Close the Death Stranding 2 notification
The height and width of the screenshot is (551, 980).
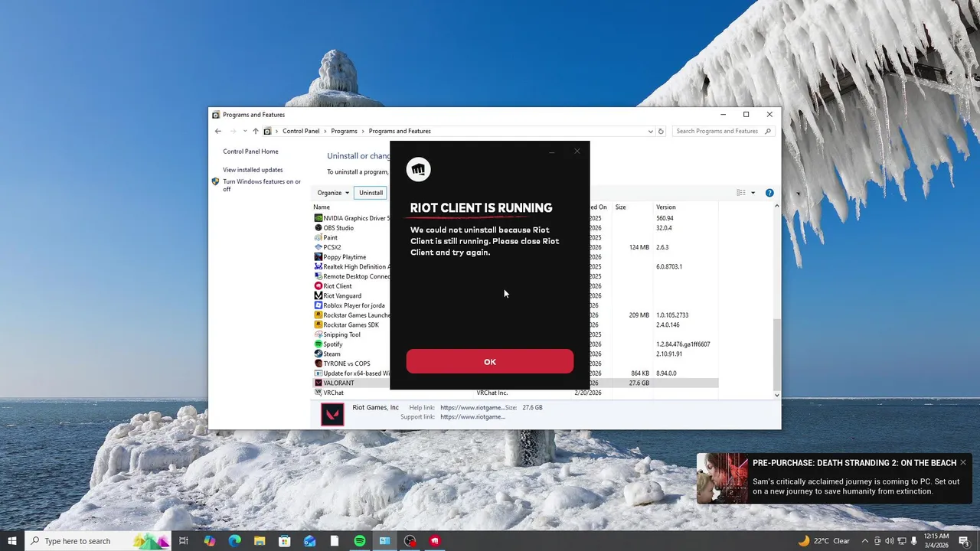click(963, 463)
